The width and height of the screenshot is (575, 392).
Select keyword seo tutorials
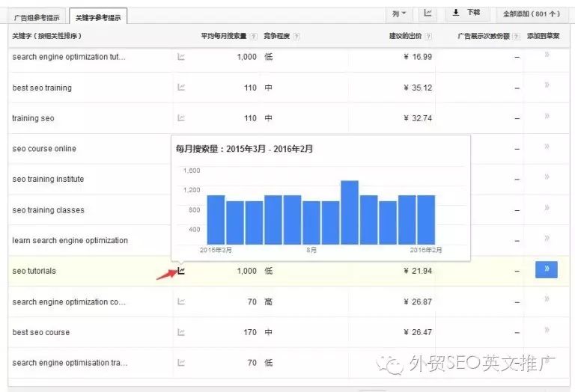tap(34, 271)
